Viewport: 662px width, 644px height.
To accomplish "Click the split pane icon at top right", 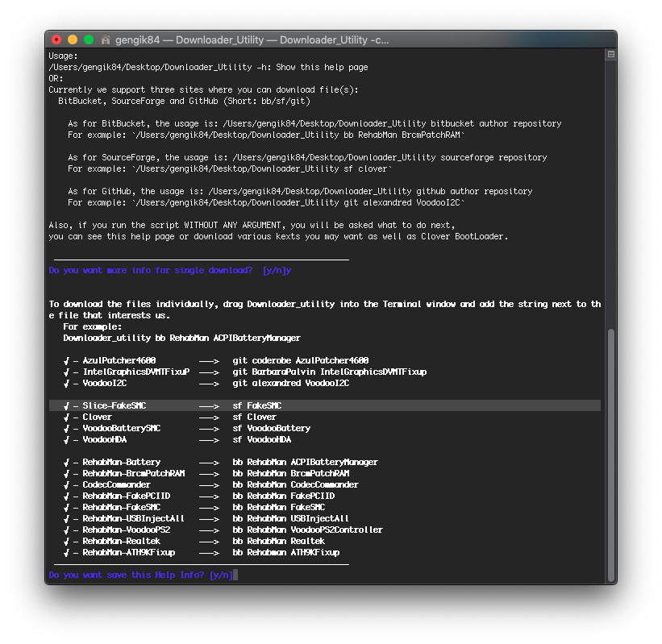I will pyautogui.click(x=610, y=54).
